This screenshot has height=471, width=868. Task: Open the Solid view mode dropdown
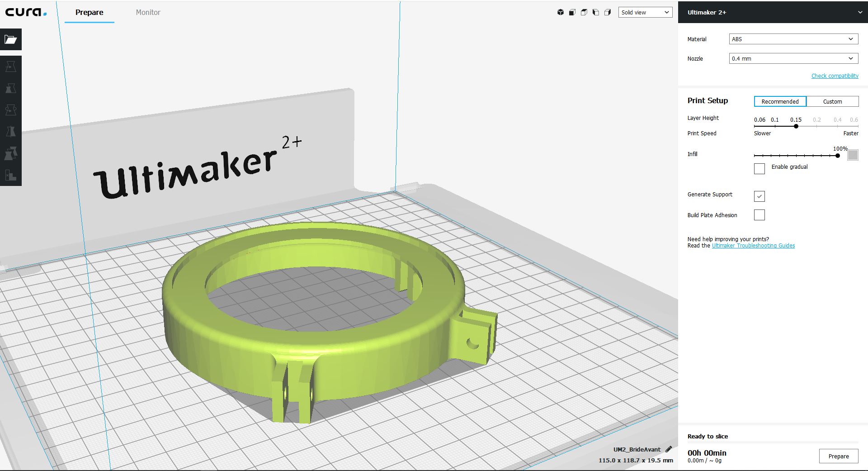(x=645, y=12)
